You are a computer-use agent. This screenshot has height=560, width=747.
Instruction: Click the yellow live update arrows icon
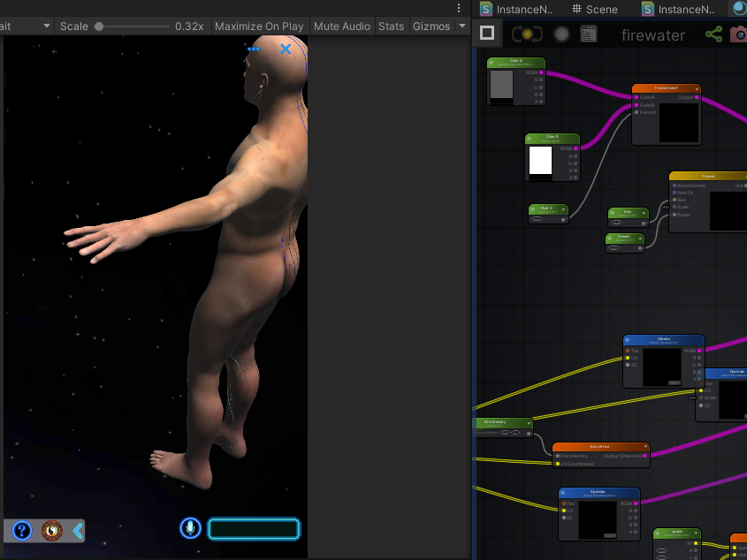527,34
